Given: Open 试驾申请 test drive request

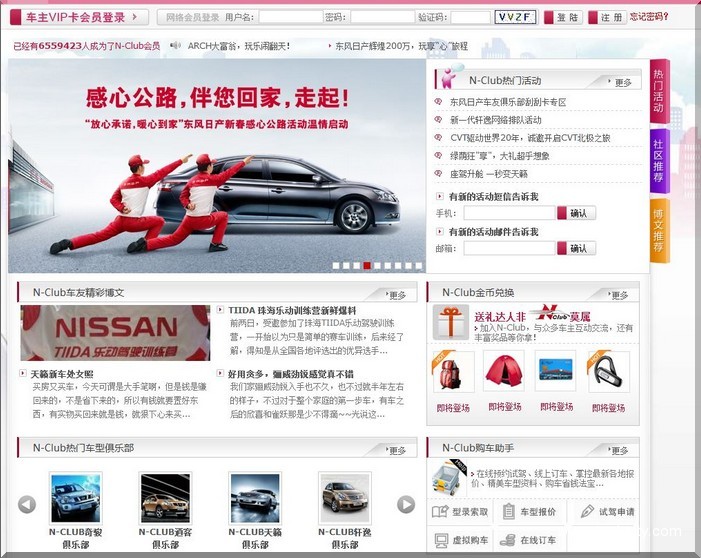Looking at the screenshot, I should tap(607, 512).
